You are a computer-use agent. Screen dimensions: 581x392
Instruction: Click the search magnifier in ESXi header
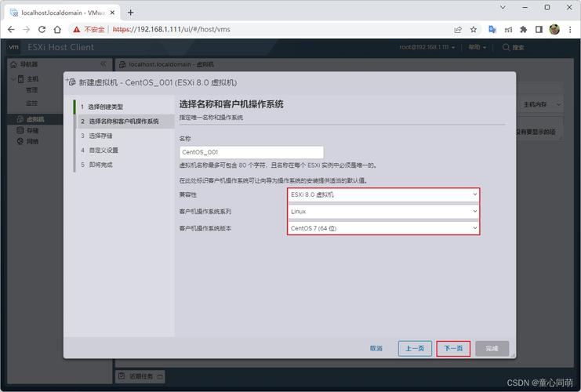tap(506, 47)
